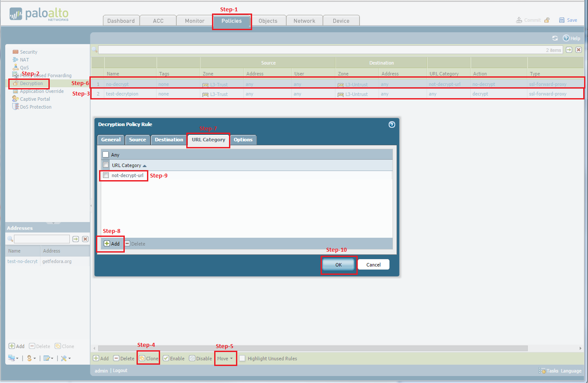Viewport: 588px width, 383px height.
Task: Enable Highlight Unused Rules
Action: 242,359
